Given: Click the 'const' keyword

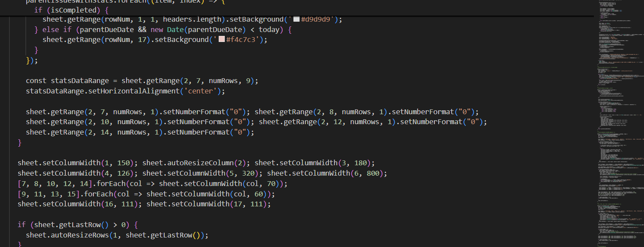Looking at the screenshot, I should (36, 81).
